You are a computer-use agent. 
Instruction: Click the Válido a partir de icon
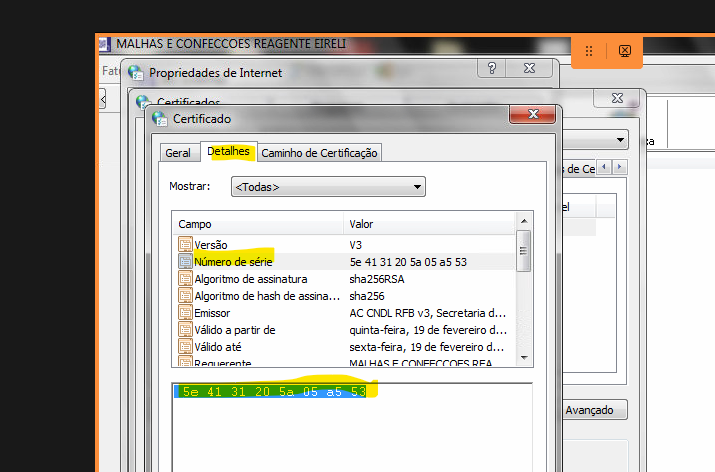click(x=185, y=330)
